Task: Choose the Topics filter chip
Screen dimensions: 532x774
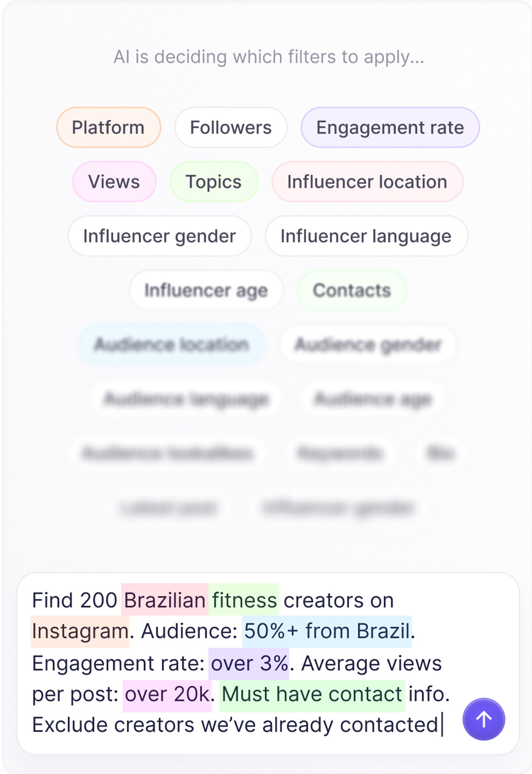Action: pyautogui.click(x=213, y=182)
